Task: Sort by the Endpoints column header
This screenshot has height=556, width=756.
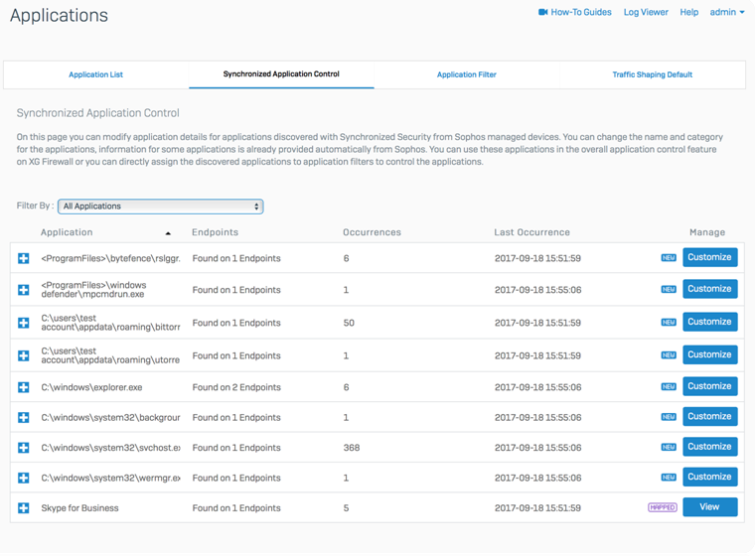Action: click(x=215, y=232)
